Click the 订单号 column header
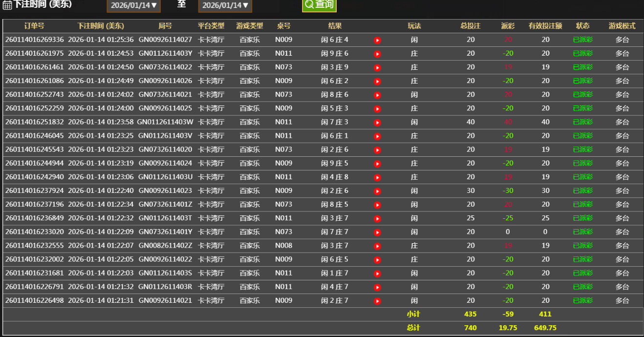 click(34, 26)
